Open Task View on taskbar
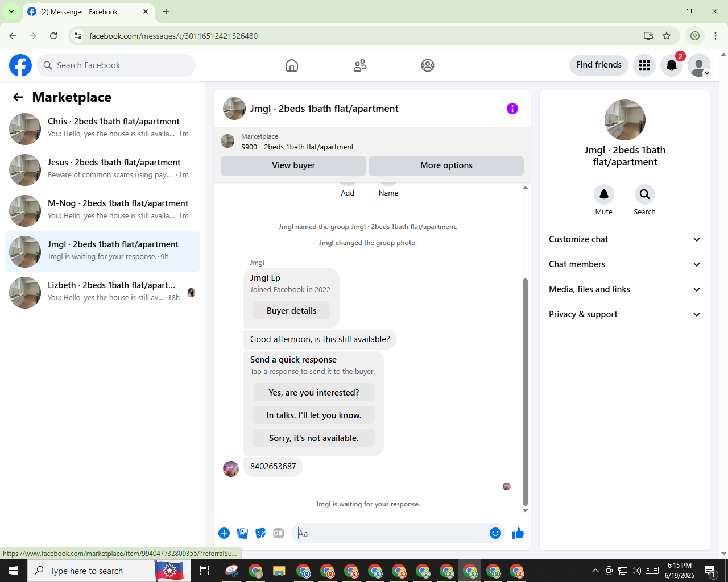The image size is (728, 582). pos(205,571)
